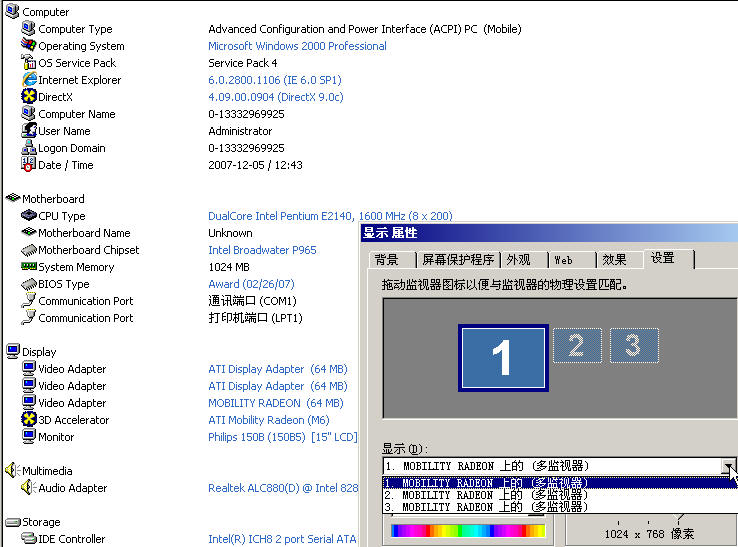The width and height of the screenshot is (738, 547).
Task: Select monitor 1 thumbnail
Action: pos(503,358)
